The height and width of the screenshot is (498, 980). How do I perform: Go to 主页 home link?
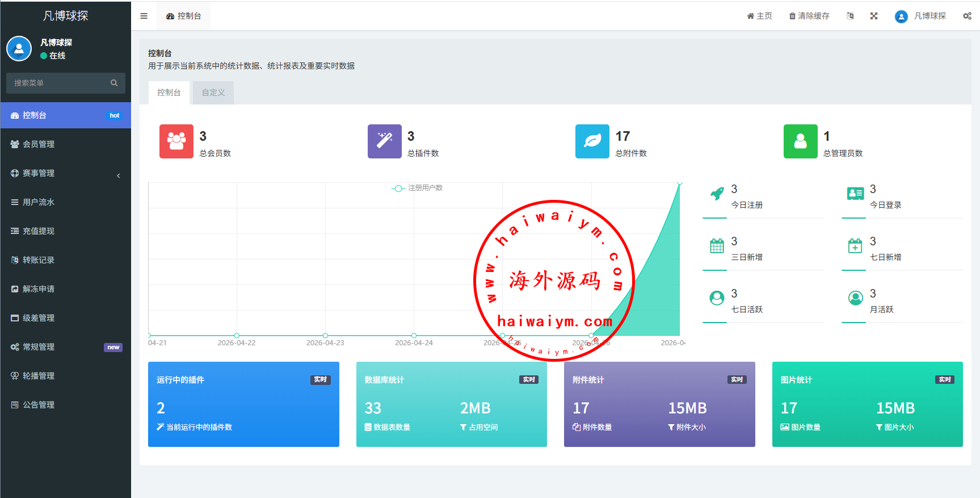click(x=759, y=16)
